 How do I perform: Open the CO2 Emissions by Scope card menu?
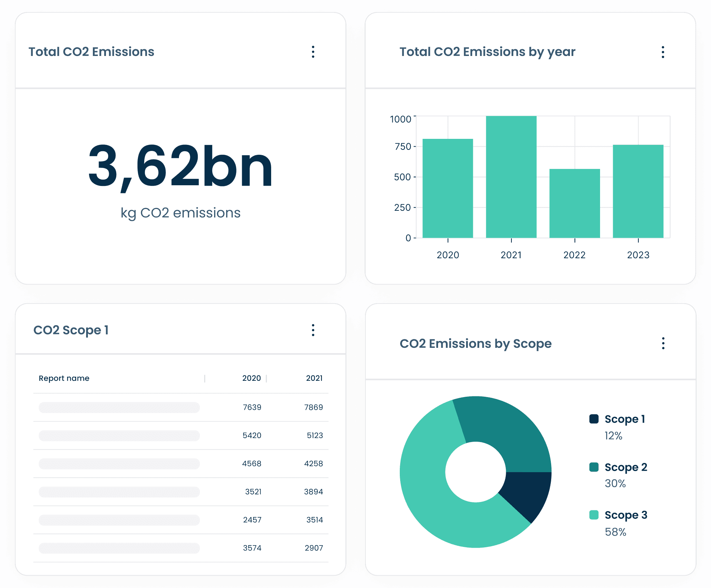tap(663, 343)
